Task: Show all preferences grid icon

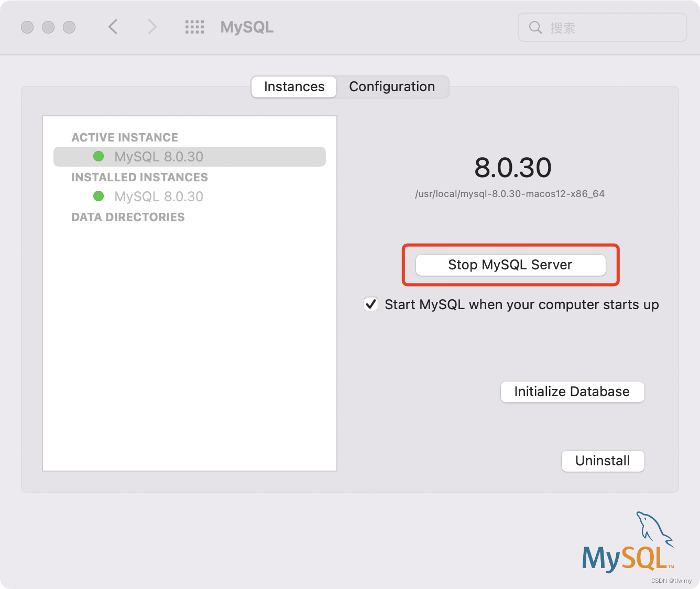Action: click(x=194, y=27)
